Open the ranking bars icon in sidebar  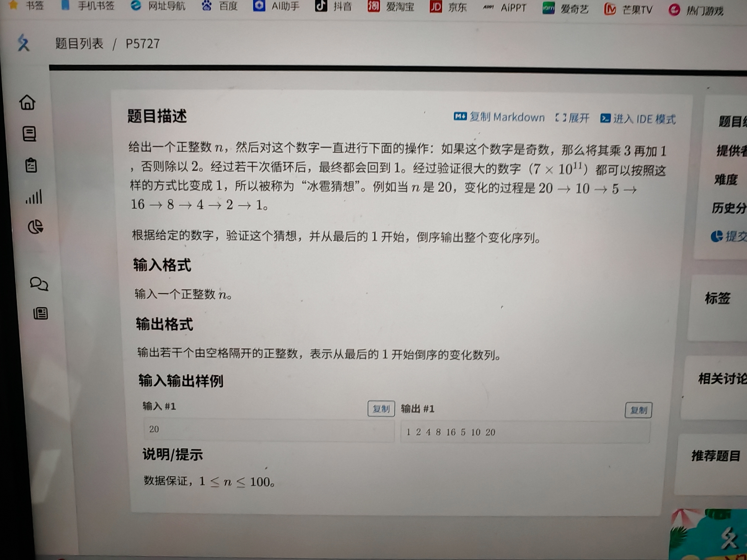click(x=34, y=196)
